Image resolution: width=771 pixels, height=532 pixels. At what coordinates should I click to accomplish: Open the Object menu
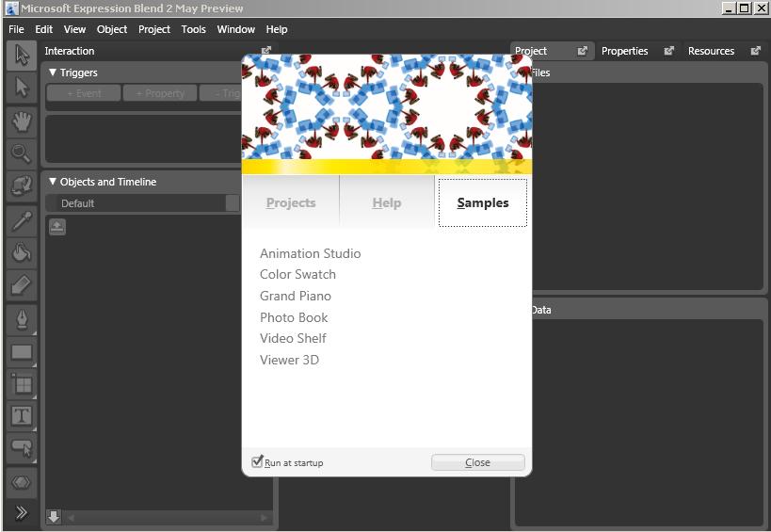click(x=112, y=29)
